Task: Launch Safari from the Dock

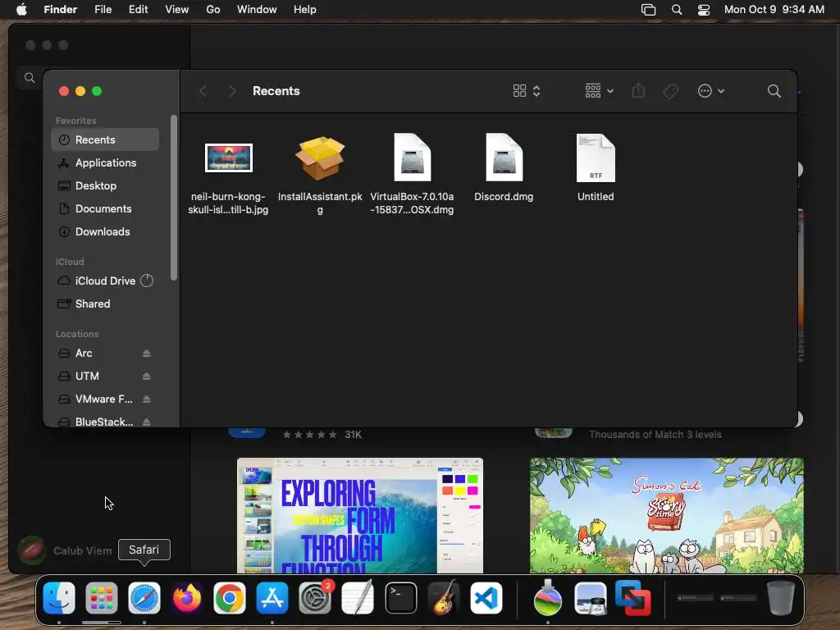Action: point(144,598)
